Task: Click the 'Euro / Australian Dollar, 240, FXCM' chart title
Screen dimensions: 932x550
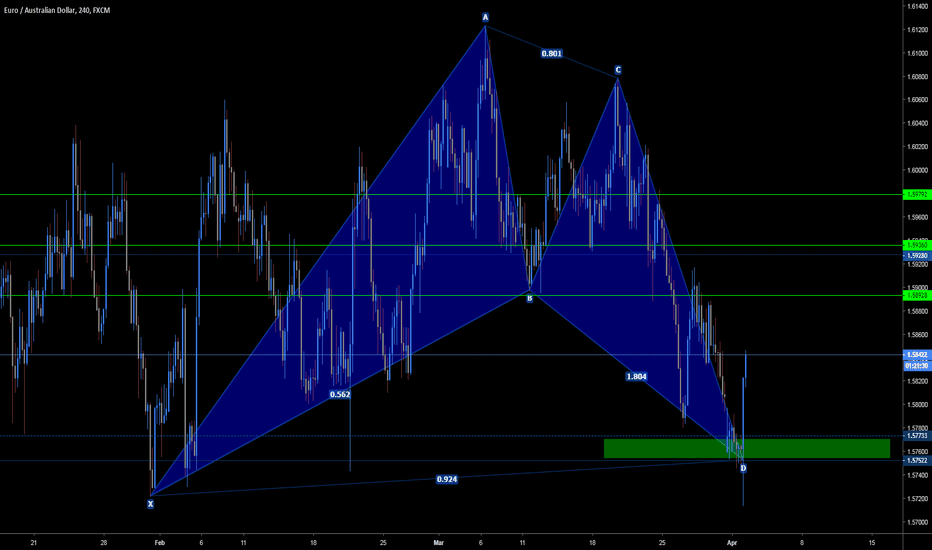Action: (x=57, y=10)
